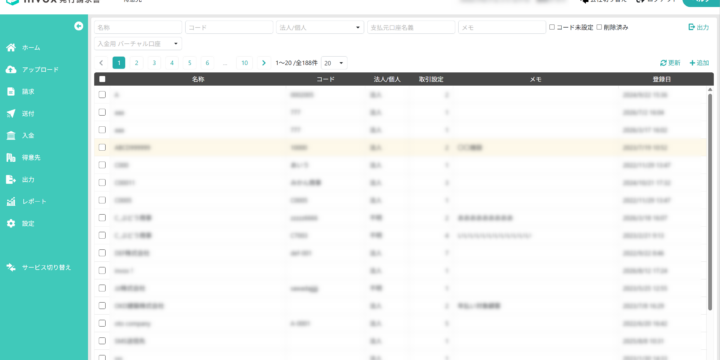Open the ホーム home icon
Image resolution: width=720 pixels, height=360 pixels.
(x=11, y=48)
